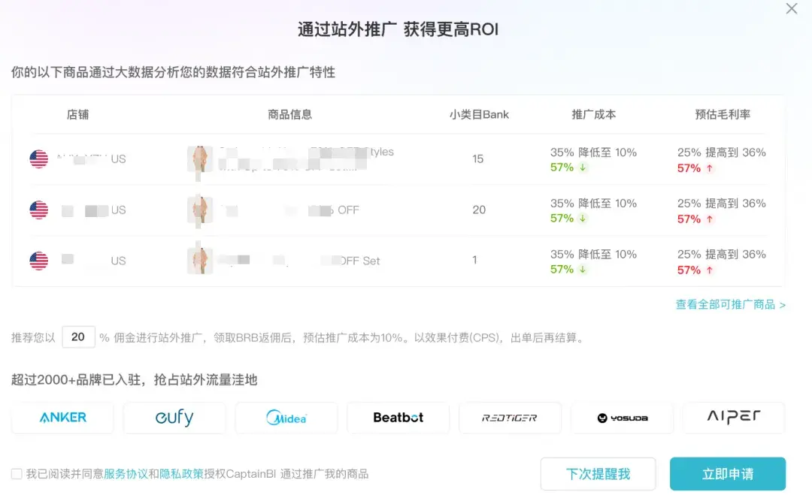
Task: Click the 推广成本 column header
Action: 593,115
